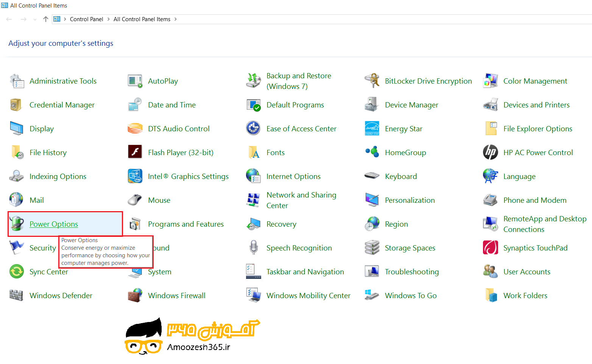The width and height of the screenshot is (592, 364).
Task: Click All Control Panel Items breadcrumb
Action: [x=142, y=19]
